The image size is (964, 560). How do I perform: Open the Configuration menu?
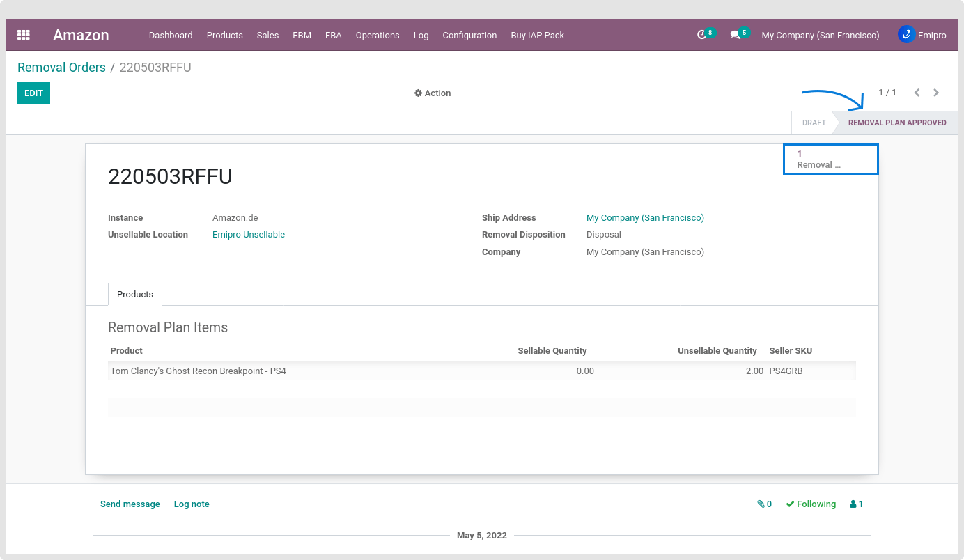[469, 35]
